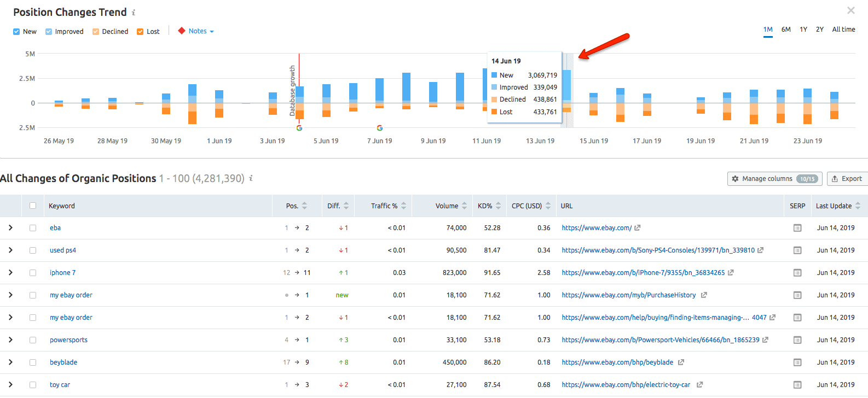Open the toy car keyword link

pos(60,385)
